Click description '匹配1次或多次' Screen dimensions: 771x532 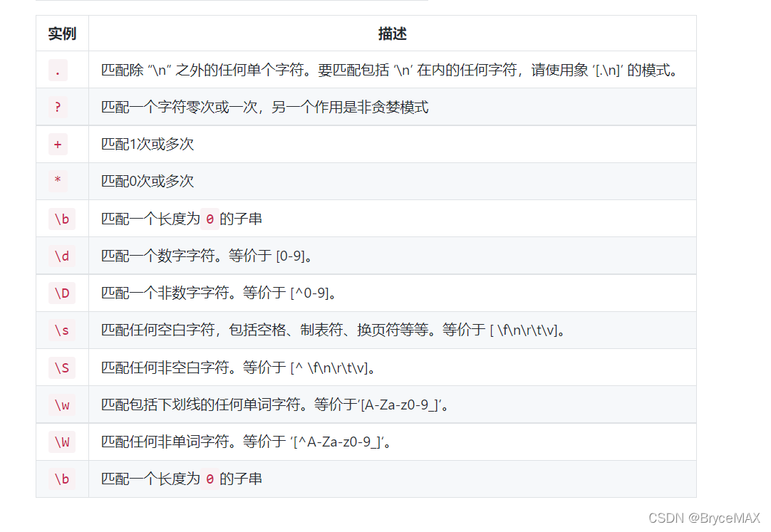point(148,145)
